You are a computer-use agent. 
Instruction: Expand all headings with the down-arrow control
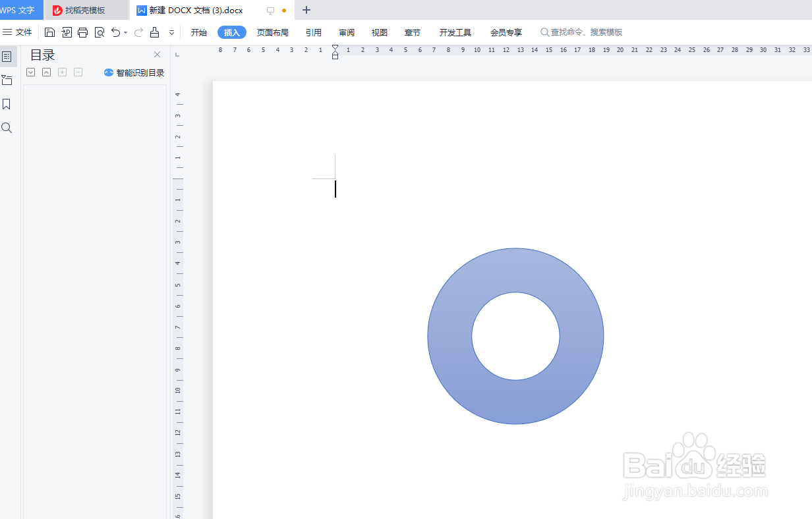(30, 72)
